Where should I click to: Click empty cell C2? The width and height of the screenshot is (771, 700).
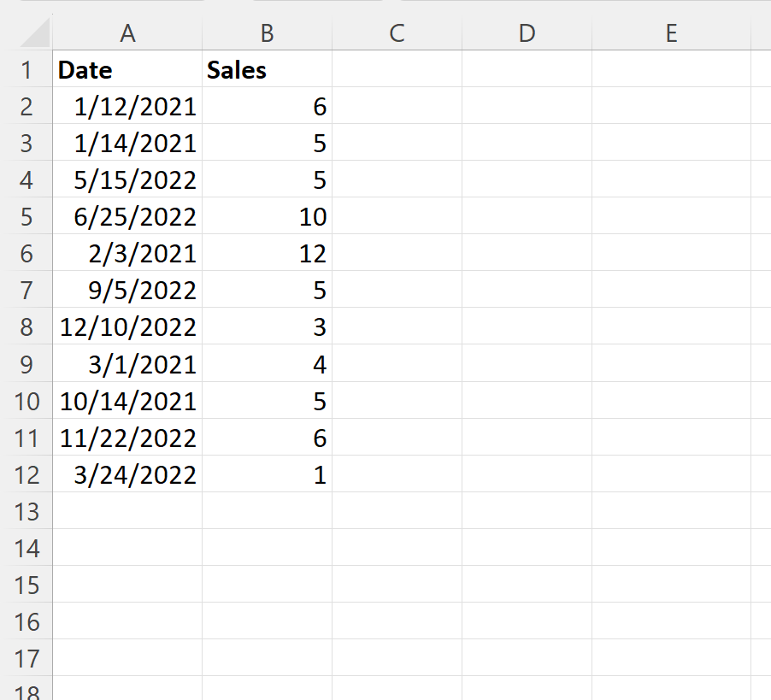click(x=396, y=106)
